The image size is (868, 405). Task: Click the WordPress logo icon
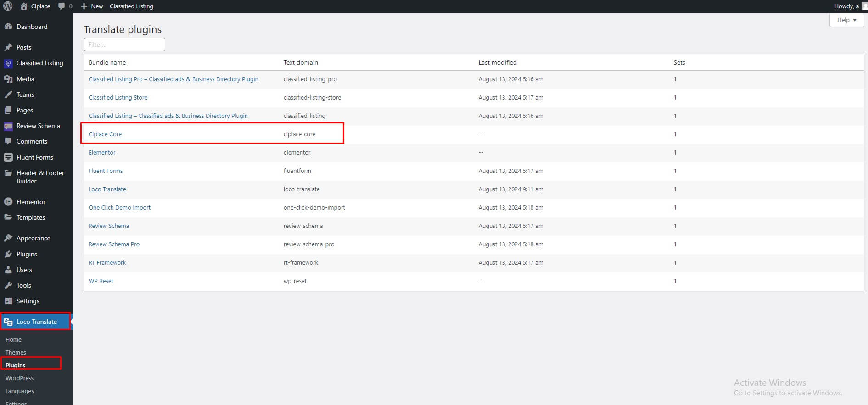(x=8, y=6)
